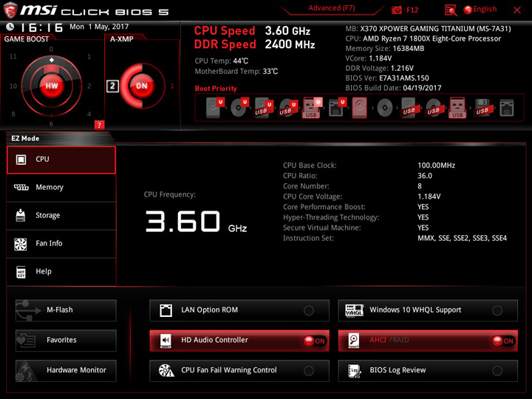532x399 pixels.
Task: Select the USB floppy boot device
Action: click(482, 108)
